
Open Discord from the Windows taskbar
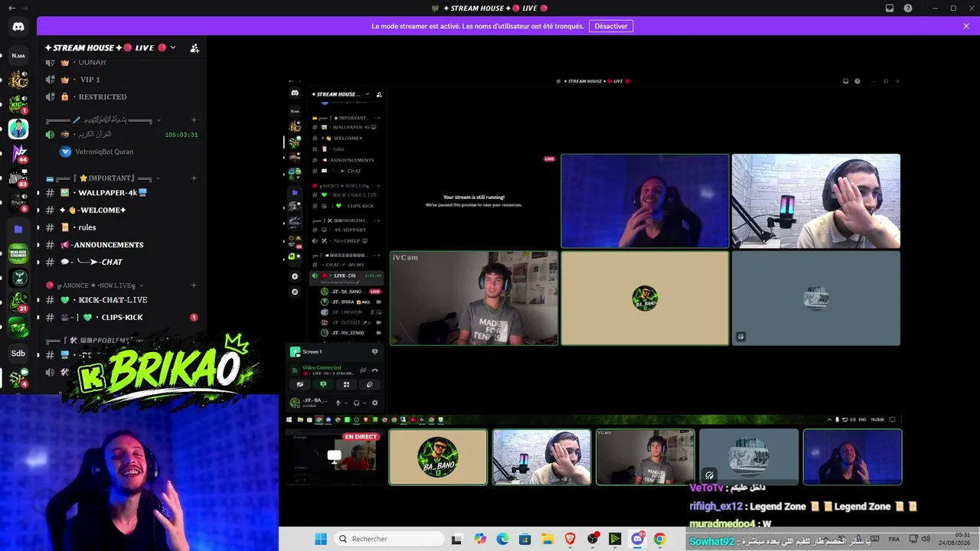pyautogui.click(x=637, y=539)
